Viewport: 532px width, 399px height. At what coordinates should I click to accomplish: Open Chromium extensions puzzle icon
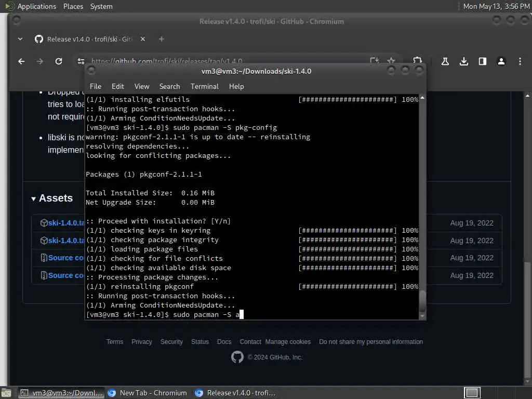417,61
